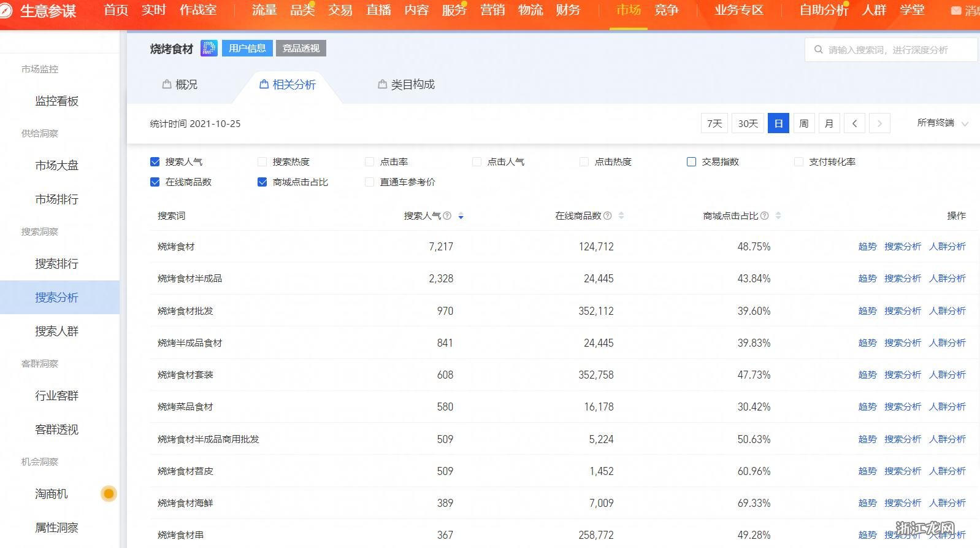The width and height of the screenshot is (980, 548).
Task: Check the 交易指数 checkbox
Action: (692, 162)
